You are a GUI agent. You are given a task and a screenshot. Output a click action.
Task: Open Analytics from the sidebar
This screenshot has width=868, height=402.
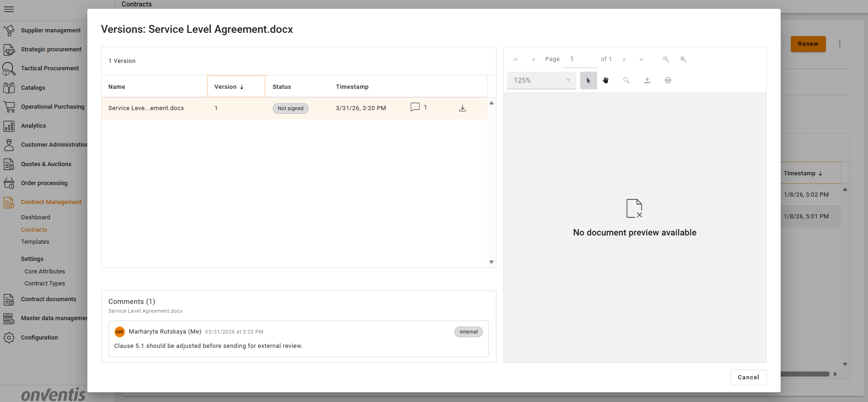[x=33, y=126]
